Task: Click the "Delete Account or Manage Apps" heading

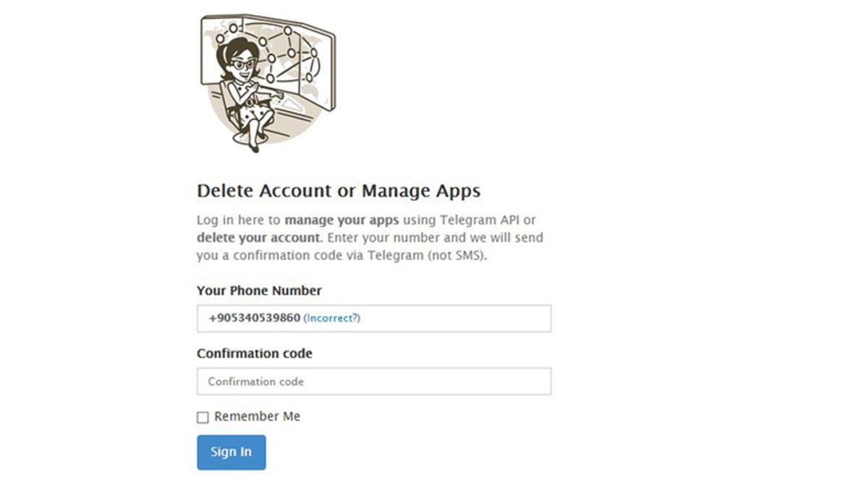Action: [x=339, y=191]
